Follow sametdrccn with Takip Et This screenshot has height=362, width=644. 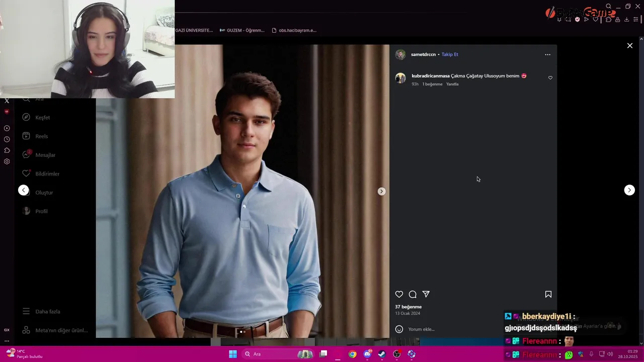click(x=450, y=54)
